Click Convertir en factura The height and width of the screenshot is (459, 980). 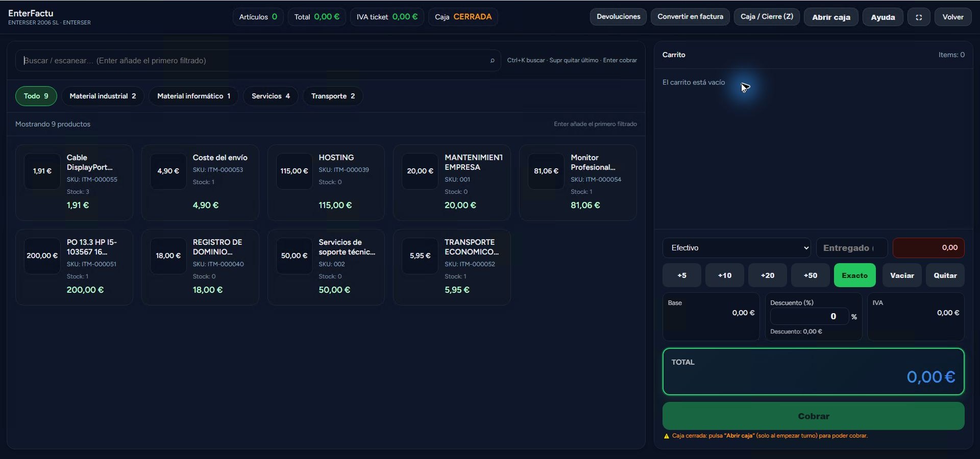(690, 17)
